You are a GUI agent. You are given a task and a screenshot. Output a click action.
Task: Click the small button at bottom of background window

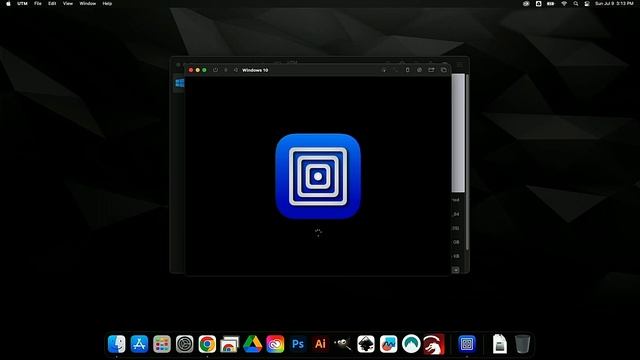pyautogui.click(x=456, y=270)
